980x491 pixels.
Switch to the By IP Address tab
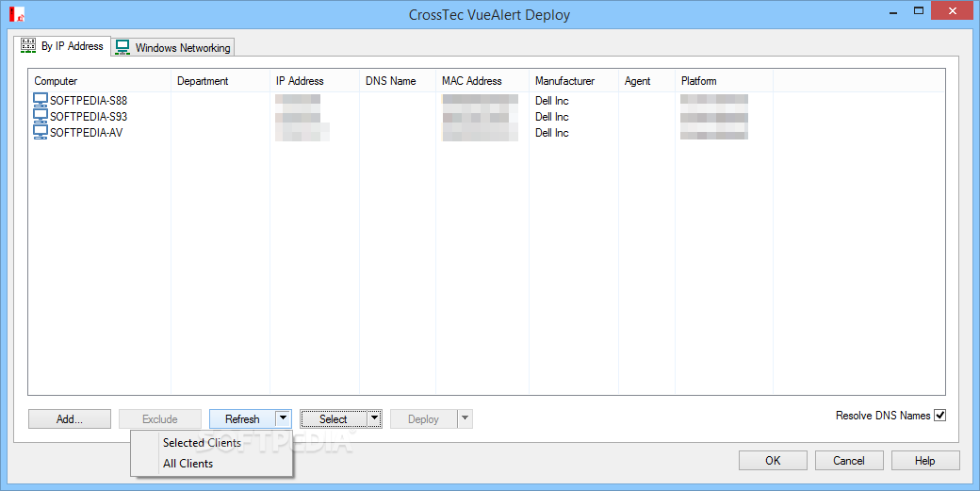point(62,45)
